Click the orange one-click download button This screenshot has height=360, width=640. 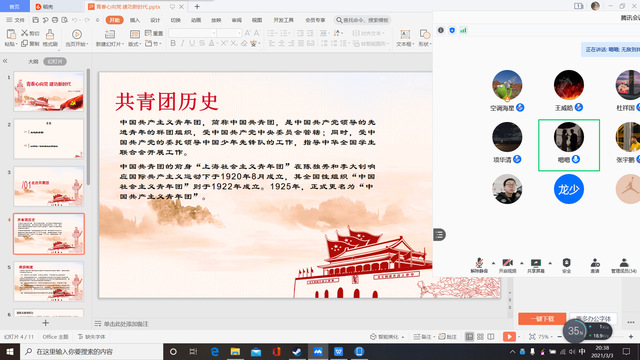pos(542,318)
